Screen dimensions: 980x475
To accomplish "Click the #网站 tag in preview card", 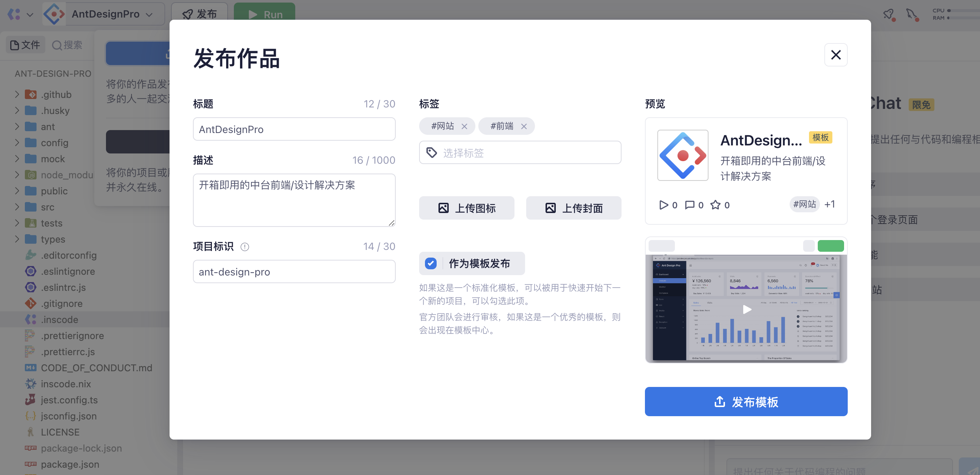I will point(804,205).
